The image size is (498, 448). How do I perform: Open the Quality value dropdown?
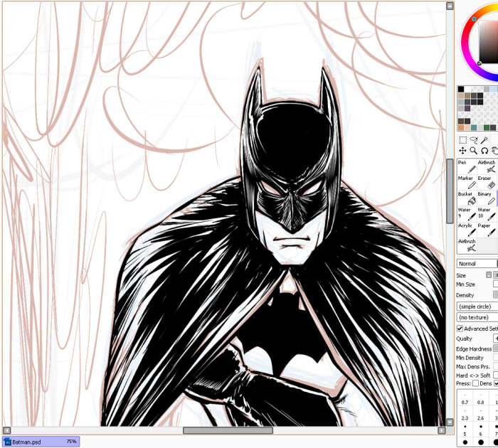coord(495,338)
